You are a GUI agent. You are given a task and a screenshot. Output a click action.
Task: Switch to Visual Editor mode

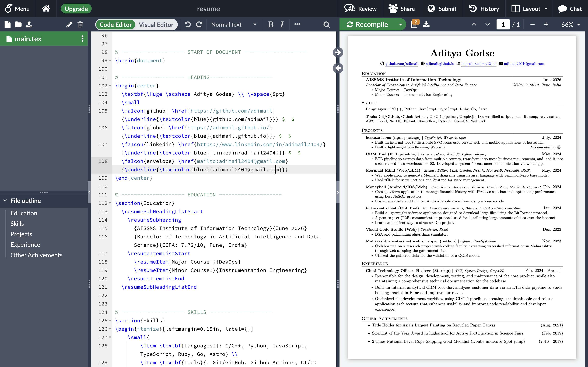pyautogui.click(x=156, y=24)
